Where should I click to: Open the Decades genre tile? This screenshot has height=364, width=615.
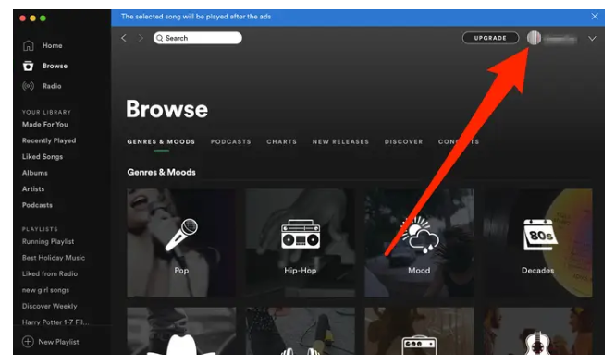coord(537,243)
